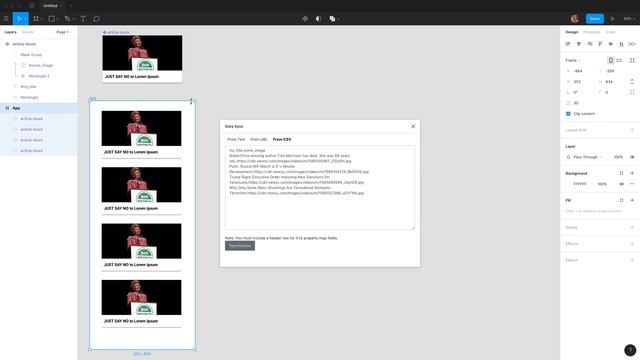Screen dimensions: 640x360
Task: Click the Boolean union icon
Action: [332, 19]
